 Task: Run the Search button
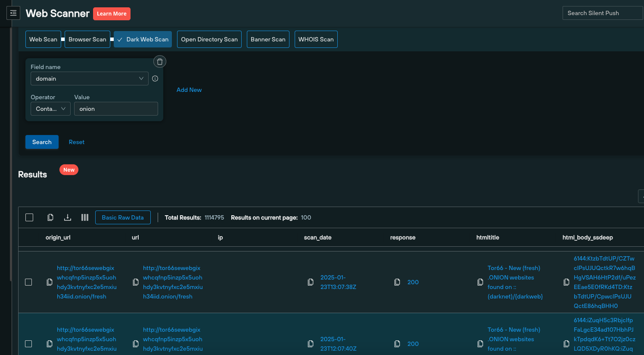42,142
